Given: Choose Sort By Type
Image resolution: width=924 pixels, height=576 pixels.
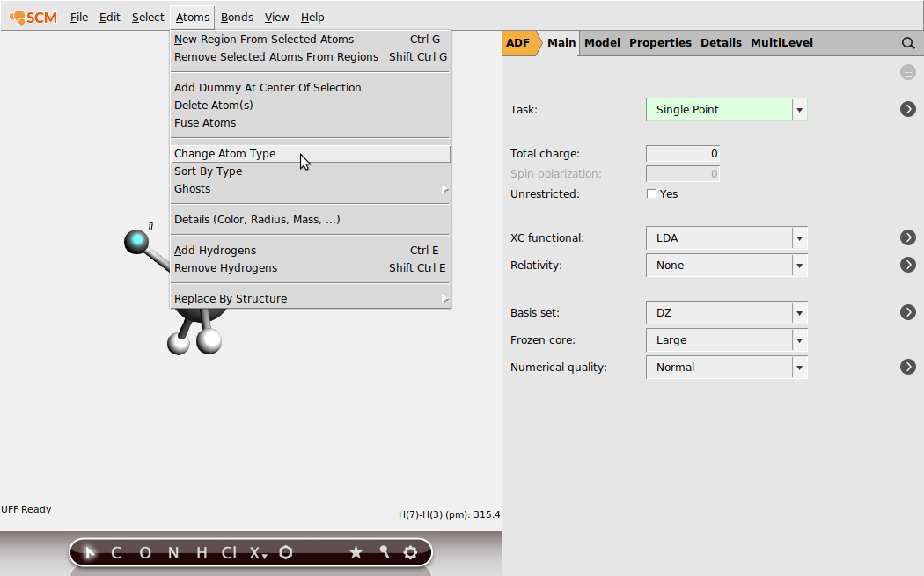Looking at the screenshot, I should point(311,171).
